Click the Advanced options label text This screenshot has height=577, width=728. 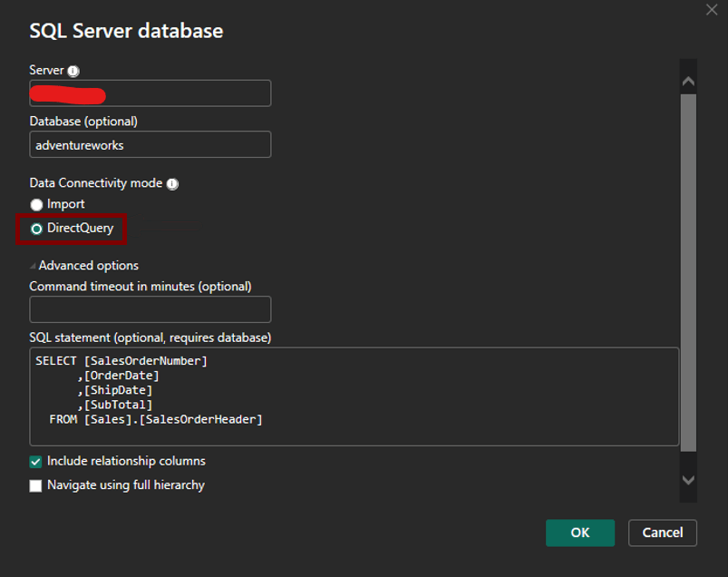(89, 266)
